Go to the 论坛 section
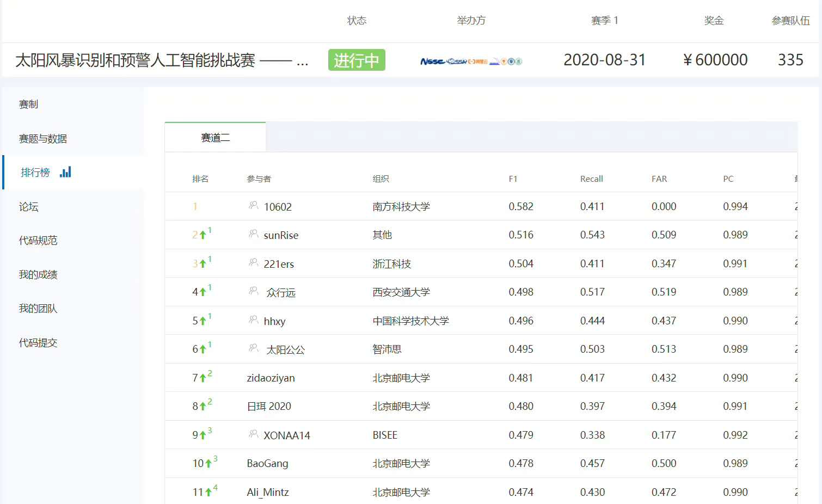The width and height of the screenshot is (822, 504). tap(28, 207)
